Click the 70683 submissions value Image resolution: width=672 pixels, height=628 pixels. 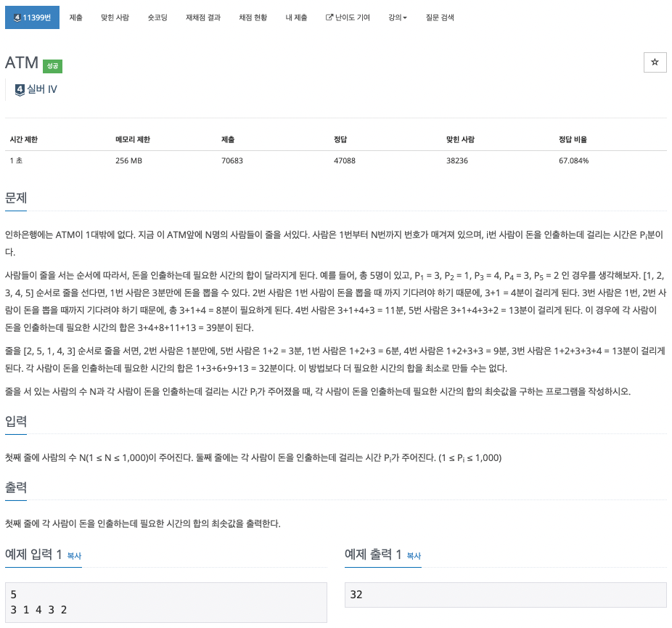coord(231,160)
